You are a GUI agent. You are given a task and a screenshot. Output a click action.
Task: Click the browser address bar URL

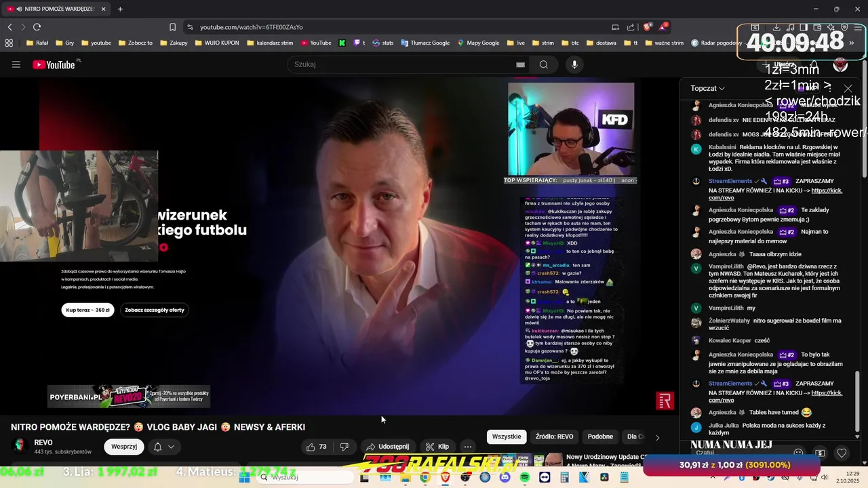click(251, 27)
